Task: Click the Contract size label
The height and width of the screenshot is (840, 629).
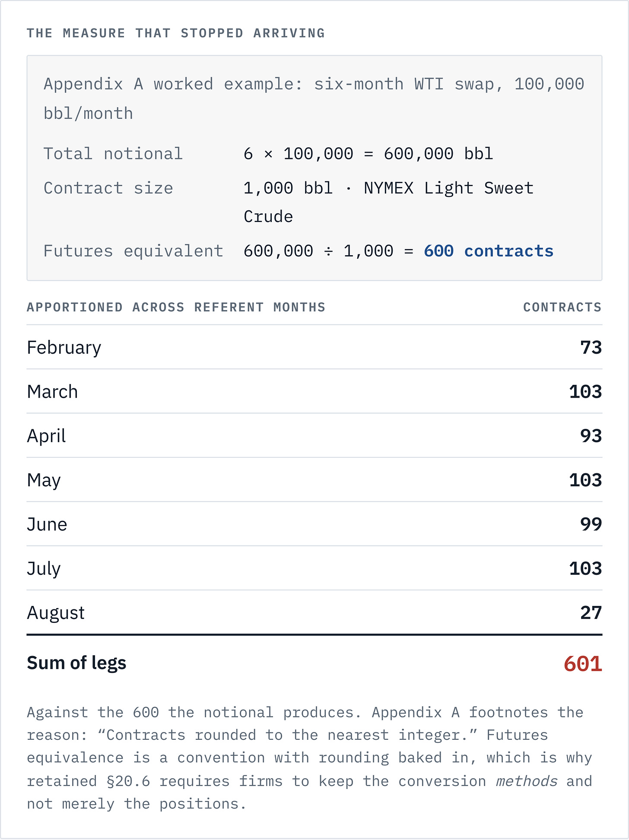Action: pos(108,188)
